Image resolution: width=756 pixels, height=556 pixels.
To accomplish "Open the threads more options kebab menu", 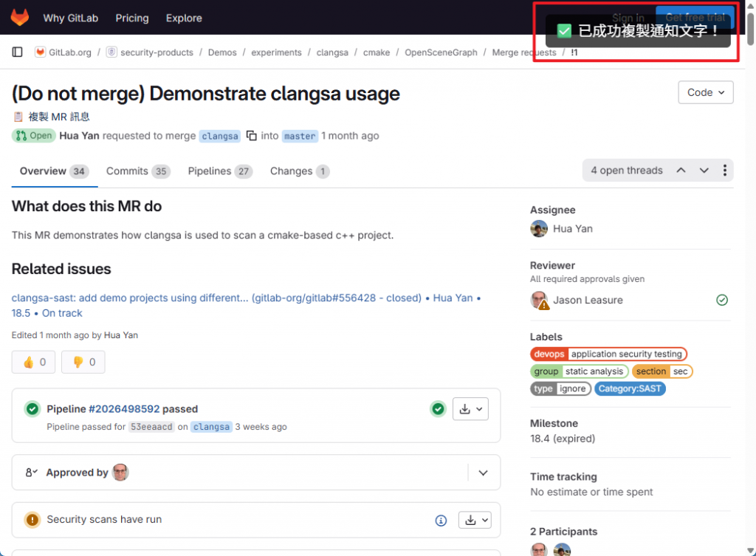I will 725,171.
